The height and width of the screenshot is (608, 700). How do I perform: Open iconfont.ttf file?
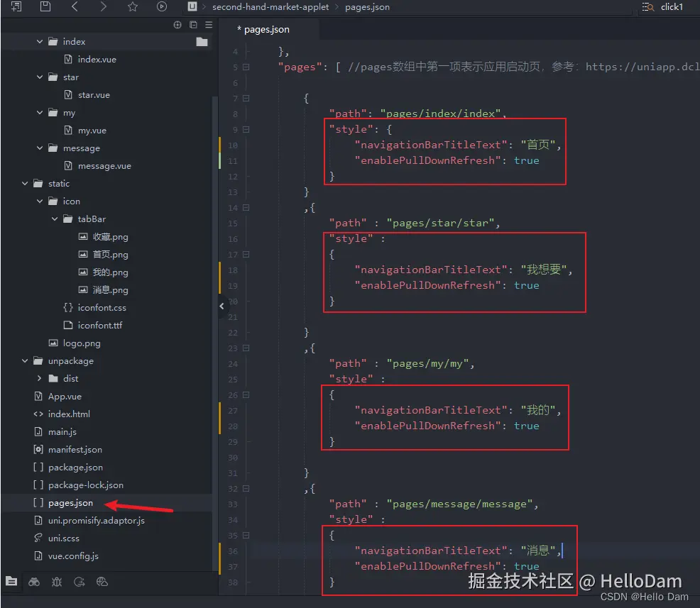pos(99,325)
